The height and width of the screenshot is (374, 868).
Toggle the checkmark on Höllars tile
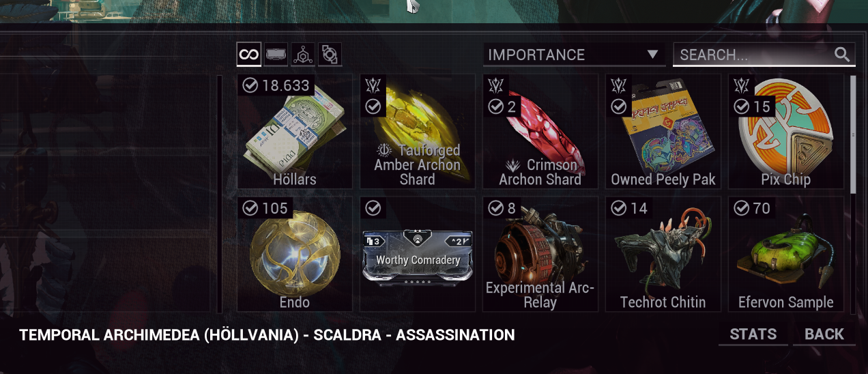250,85
